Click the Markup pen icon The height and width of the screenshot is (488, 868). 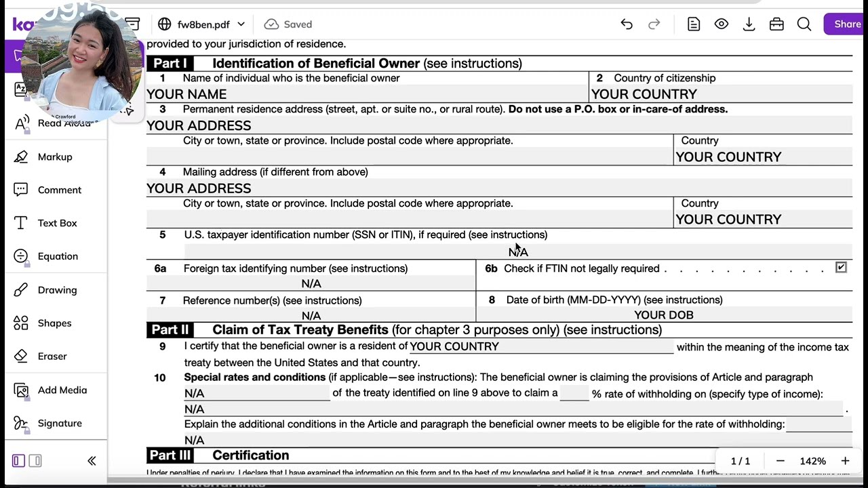tap(21, 157)
